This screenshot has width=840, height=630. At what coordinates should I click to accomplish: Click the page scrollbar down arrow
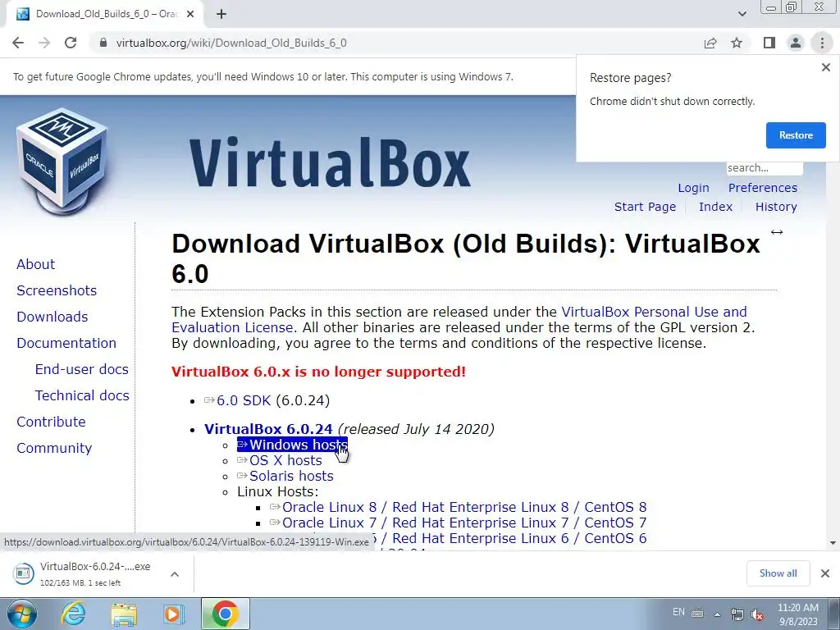click(x=833, y=543)
